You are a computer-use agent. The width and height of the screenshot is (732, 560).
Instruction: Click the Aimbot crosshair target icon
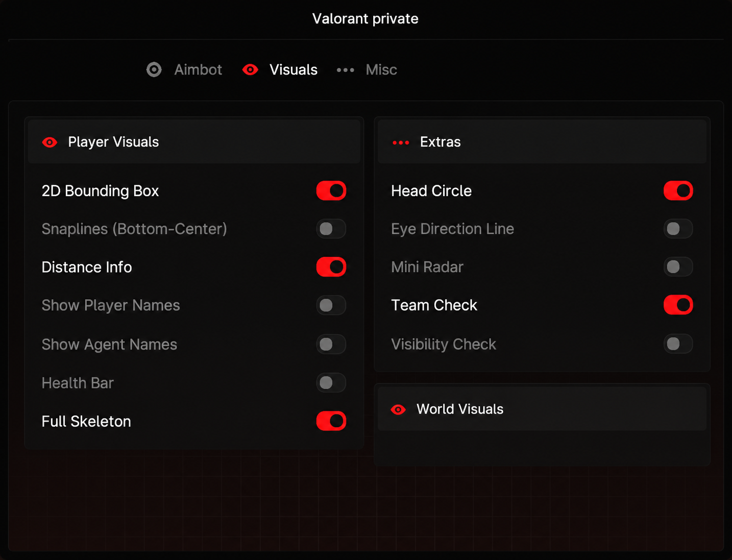154,69
